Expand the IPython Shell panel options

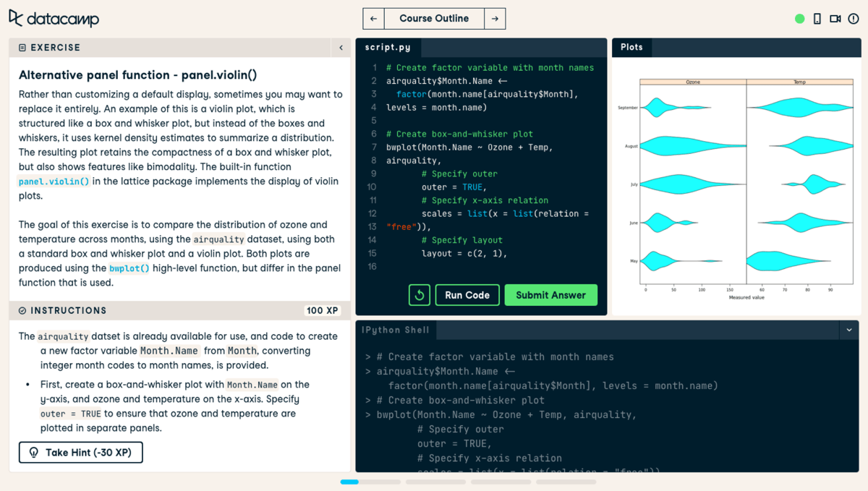(x=849, y=330)
